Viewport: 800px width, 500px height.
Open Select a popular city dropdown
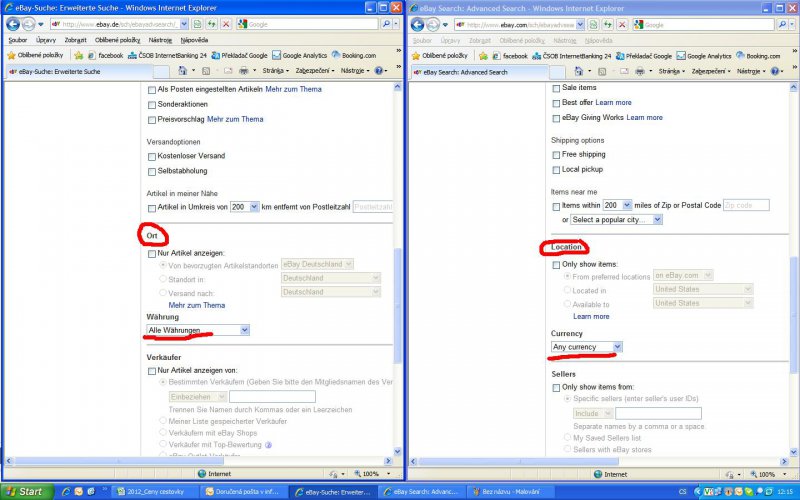pyautogui.click(x=616, y=219)
